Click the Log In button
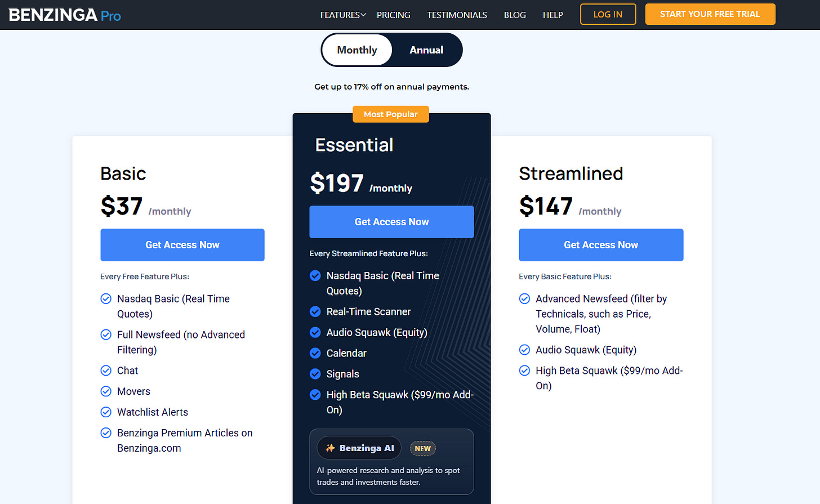The width and height of the screenshot is (820, 504). pos(608,15)
